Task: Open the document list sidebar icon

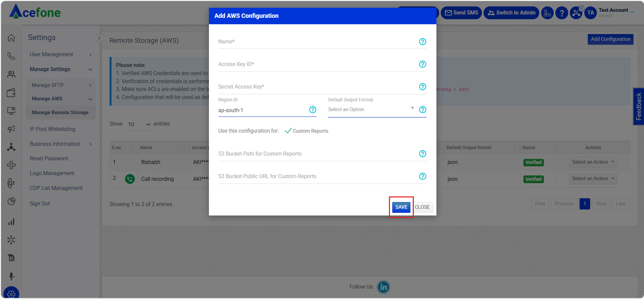Action: tap(11, 258)
